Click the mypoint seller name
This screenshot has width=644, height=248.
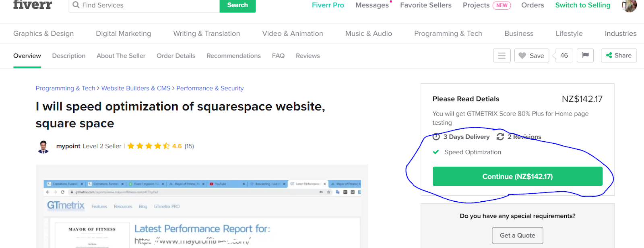(x=68, y=146)
